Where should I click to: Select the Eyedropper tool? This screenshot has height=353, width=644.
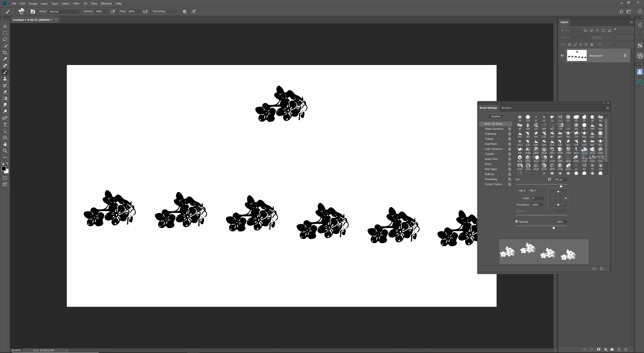[x=5, y=59]
